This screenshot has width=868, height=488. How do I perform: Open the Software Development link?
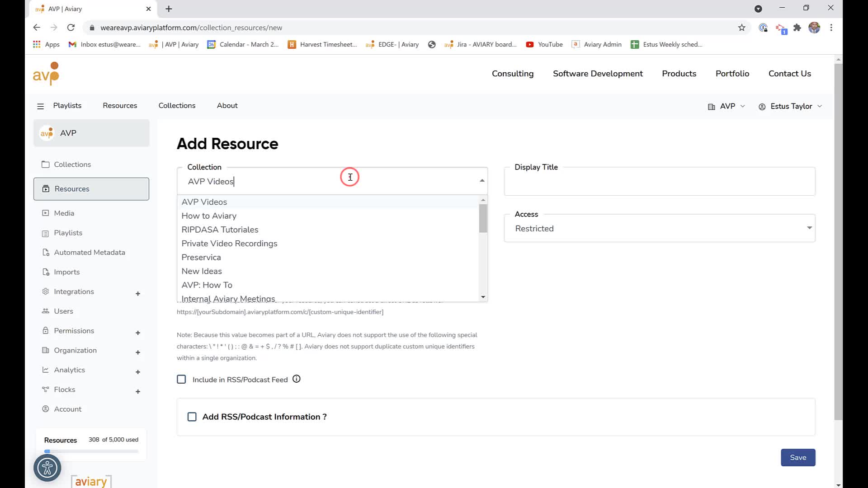tap(598, 74)
